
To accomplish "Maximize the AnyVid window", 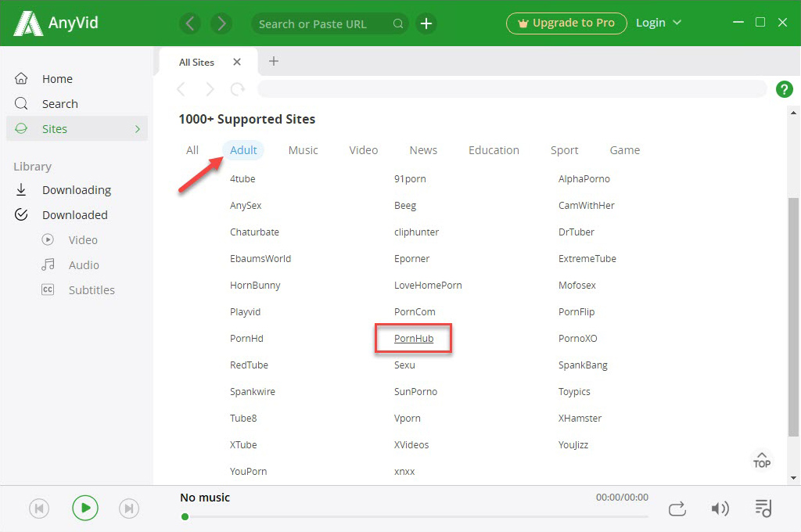I will tap(760, 22).
